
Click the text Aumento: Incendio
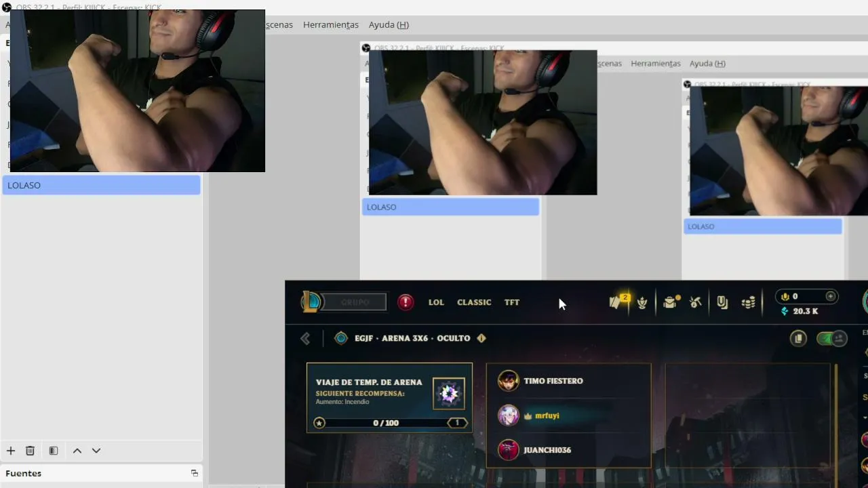[342, 402]
